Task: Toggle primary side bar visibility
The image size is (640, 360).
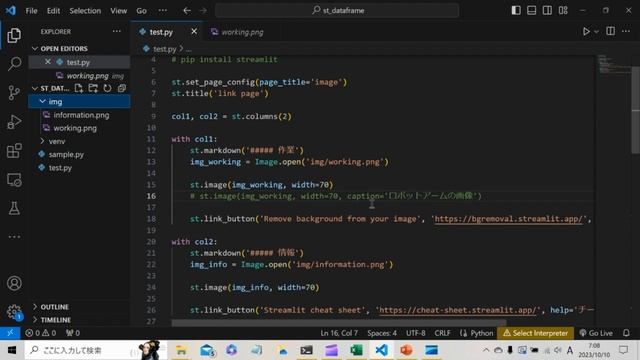Action: coord(516,10)
